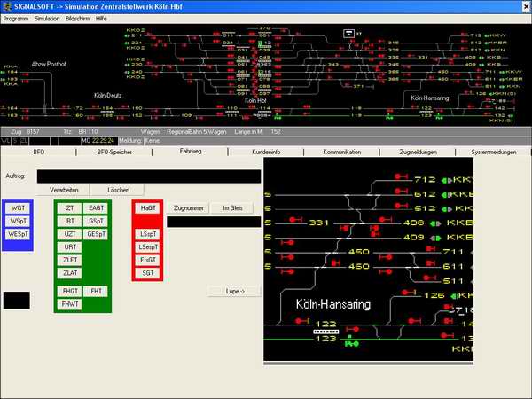Image resolution: width=532 pixels, height=399 pixels.
Task: Open the Lupe magnifier view
Action: (x=226, y=291)
